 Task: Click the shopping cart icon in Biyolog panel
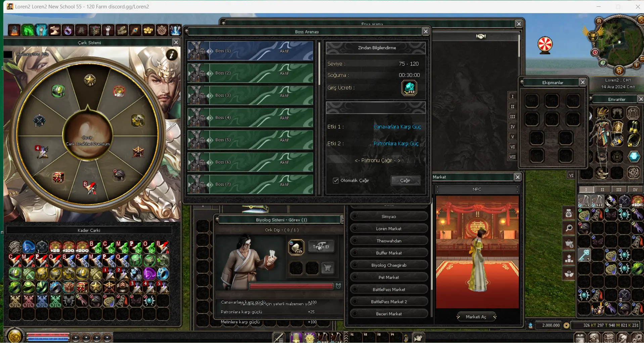[327, 268]
